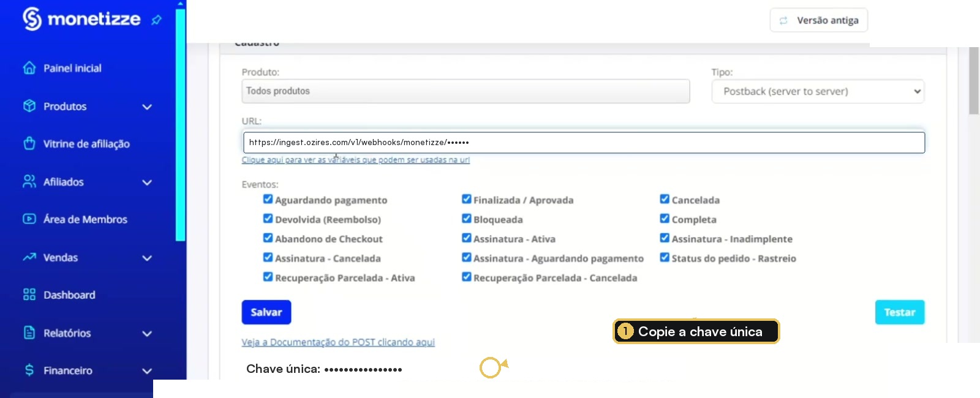Toggle the Bloqueada checkbox
This screenshot has height=398, width=980.
[466, 219]
